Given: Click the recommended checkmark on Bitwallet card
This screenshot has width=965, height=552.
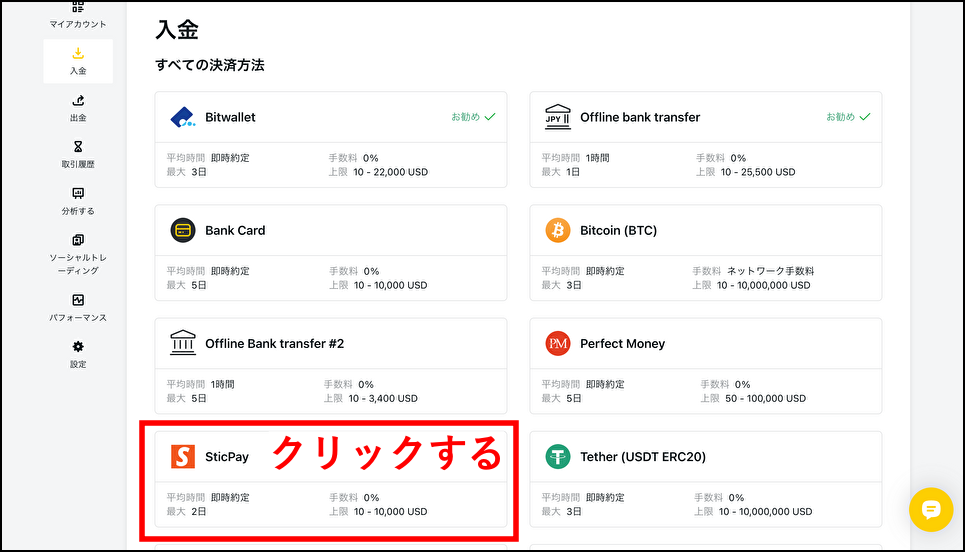Looking at the screenshot, I should [490, 117].
